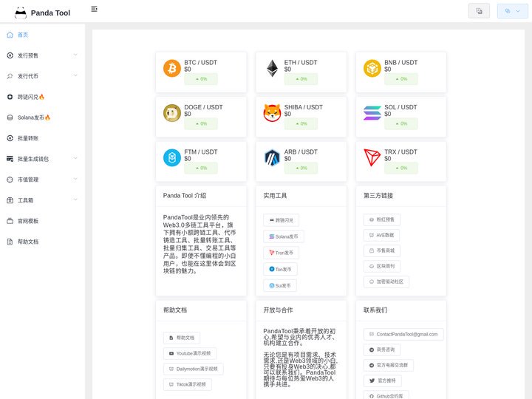
Task: Click the 0% change badge under SOL
Action: click(x=401, y=124)
